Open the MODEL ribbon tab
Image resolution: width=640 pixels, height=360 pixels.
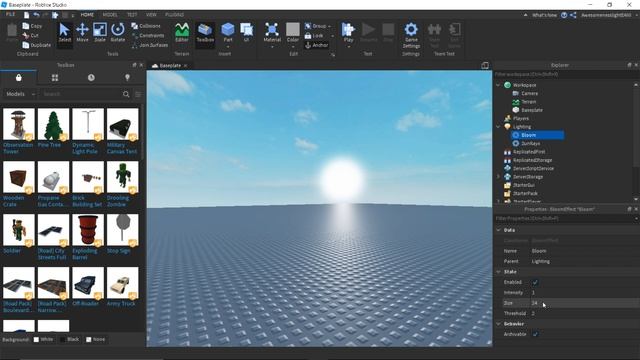point(110,15)
